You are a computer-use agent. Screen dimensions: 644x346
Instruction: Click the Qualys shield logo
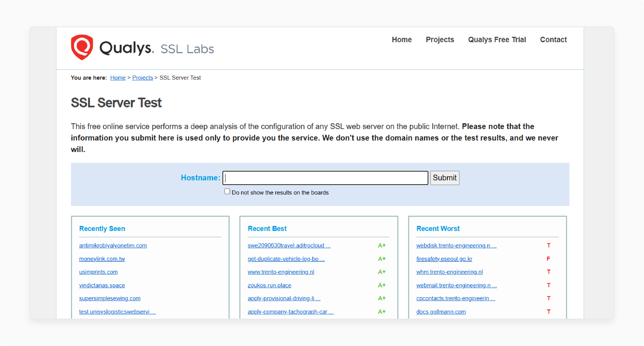click(x=82, y=47)
